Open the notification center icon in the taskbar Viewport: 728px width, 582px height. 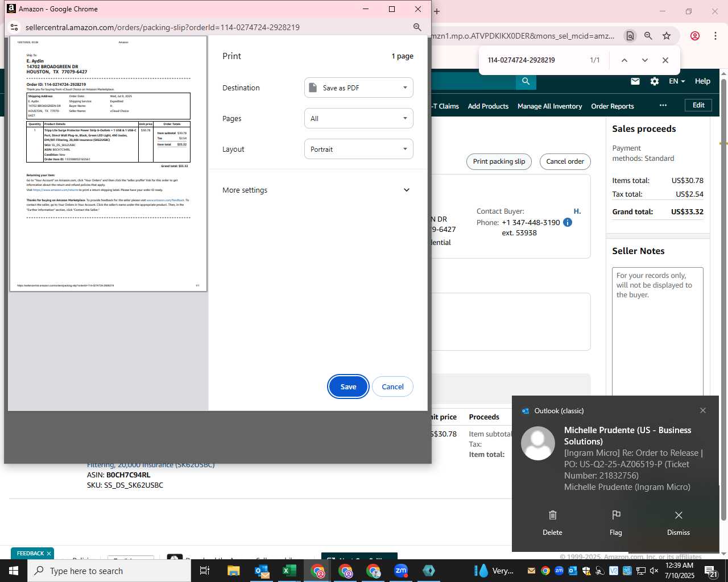(711, 571)
